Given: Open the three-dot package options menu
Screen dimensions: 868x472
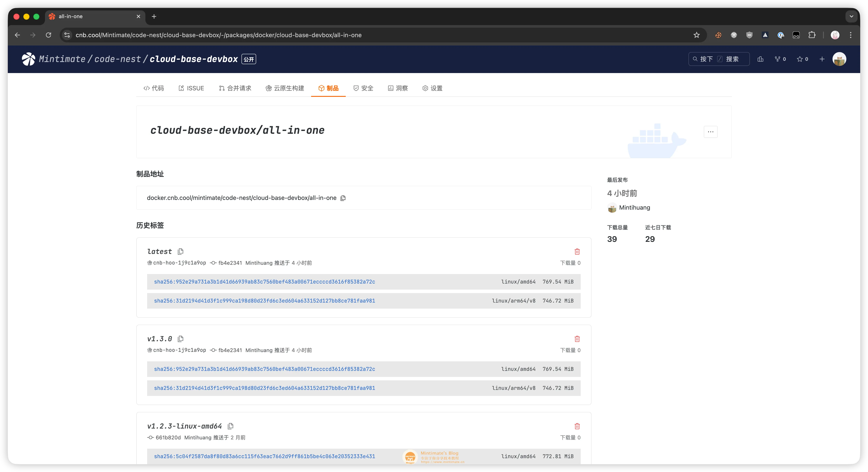Looking at the screenshot, I should point(710,132).
